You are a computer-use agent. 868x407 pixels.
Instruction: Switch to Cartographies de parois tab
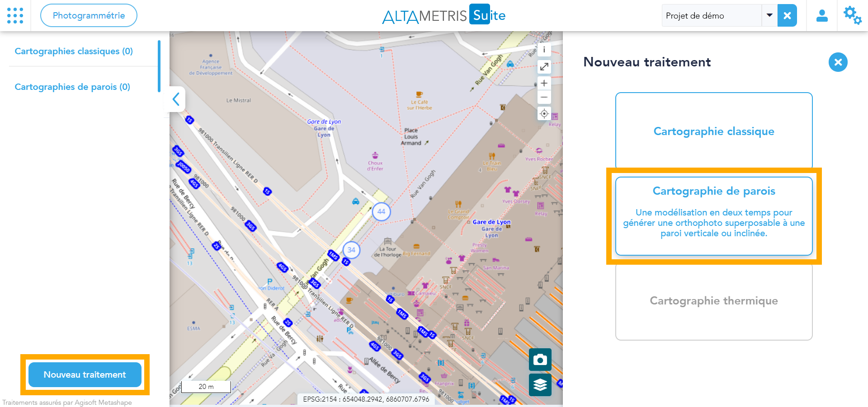72,87
